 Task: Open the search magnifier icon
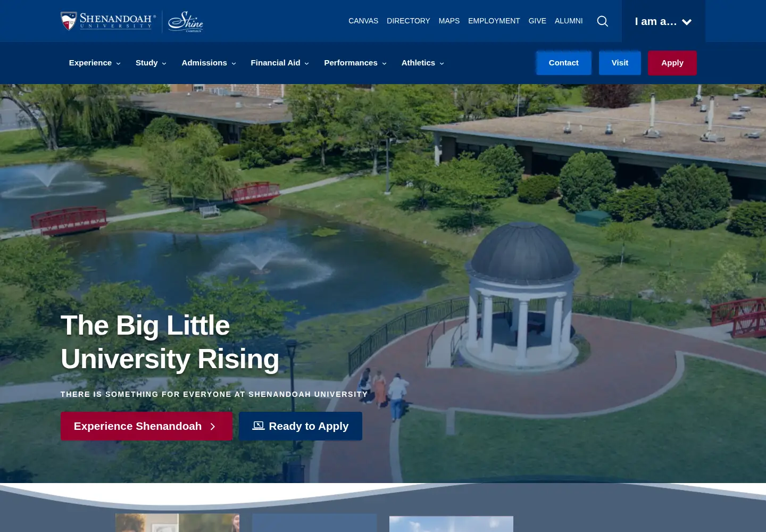(x=602, y=21)
